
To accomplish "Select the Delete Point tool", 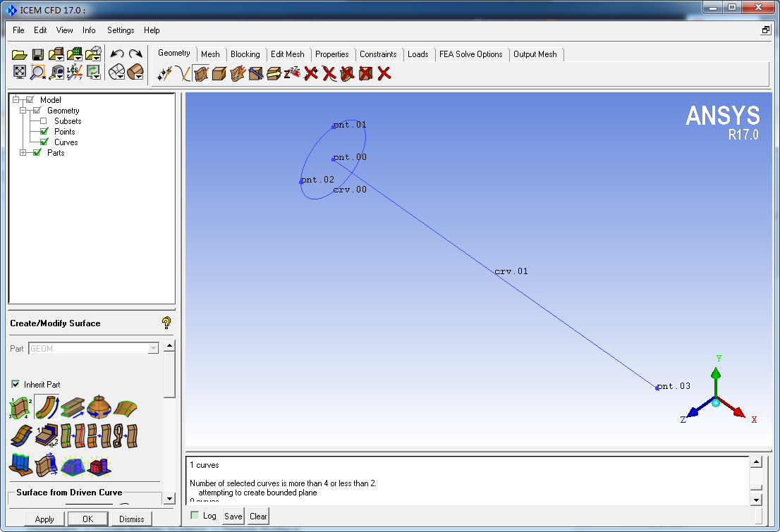I will pos(311,74).
